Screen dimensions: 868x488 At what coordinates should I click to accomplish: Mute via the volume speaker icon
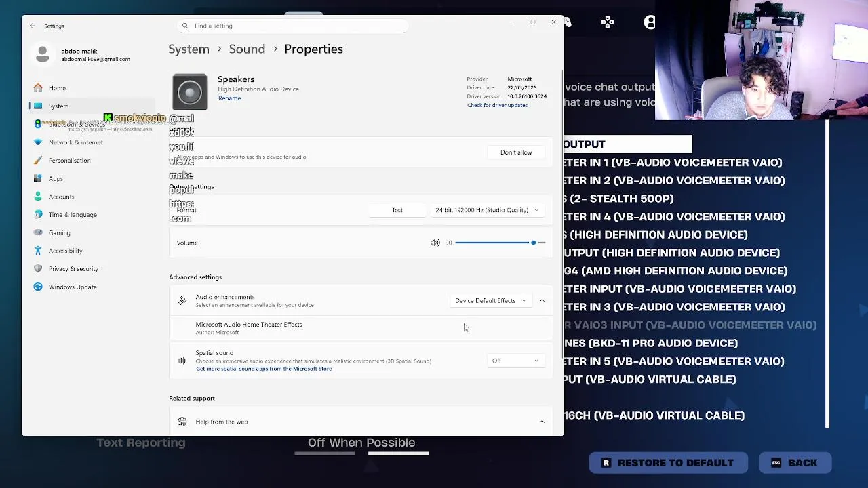pyautogui.click(x=435, y=243)
